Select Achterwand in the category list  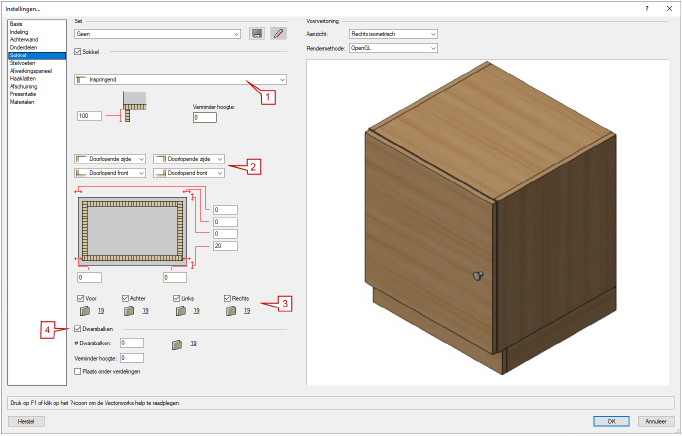click(x=37, y=40)
